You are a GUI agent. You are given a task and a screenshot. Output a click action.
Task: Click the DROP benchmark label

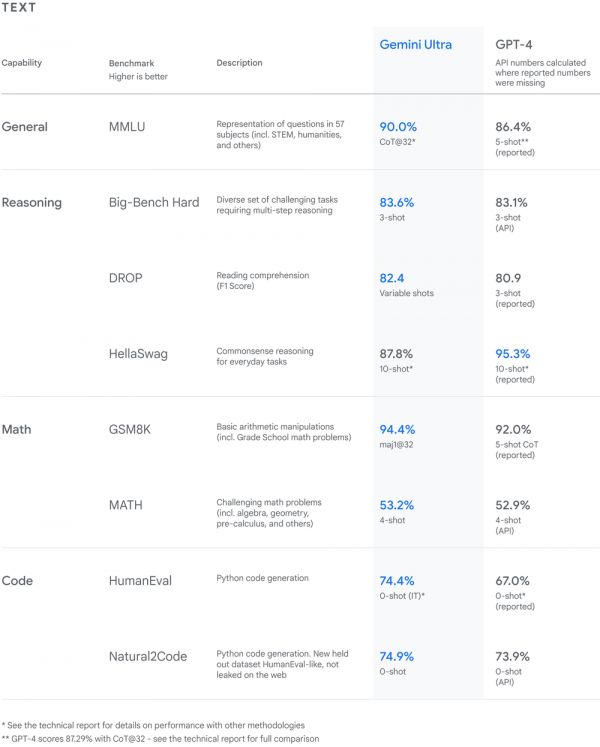click(x=128, y=277)
